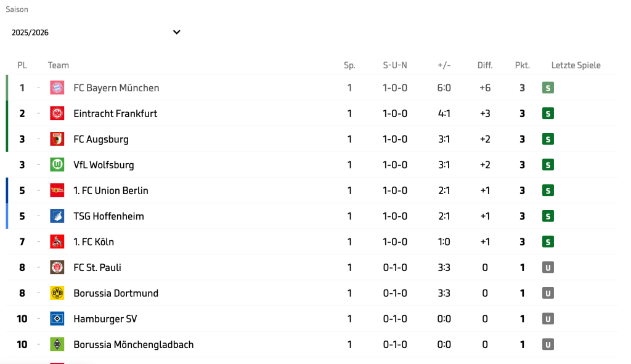Click the Diff. column header
The image size is (631, 364).
click(x=485, y=65)
